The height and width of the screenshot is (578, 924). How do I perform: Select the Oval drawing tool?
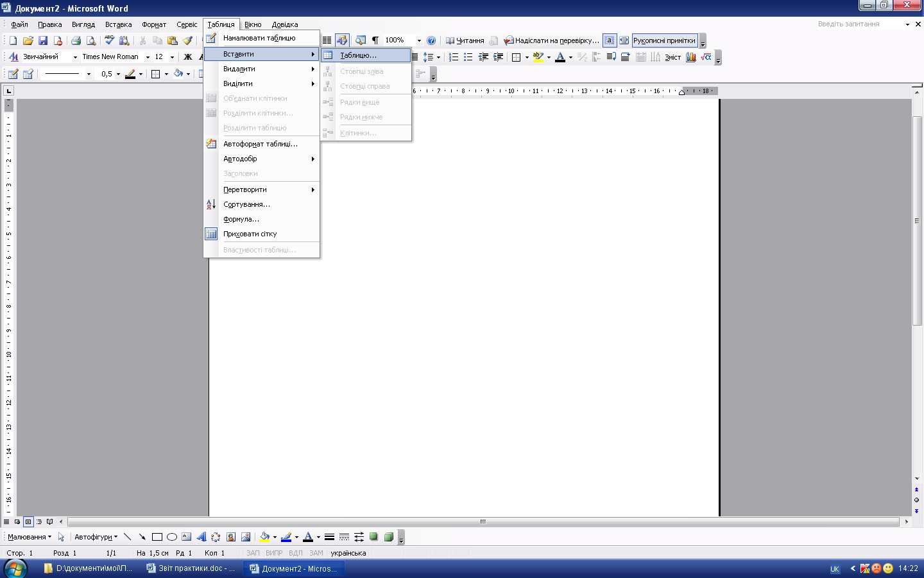(171, 537)
